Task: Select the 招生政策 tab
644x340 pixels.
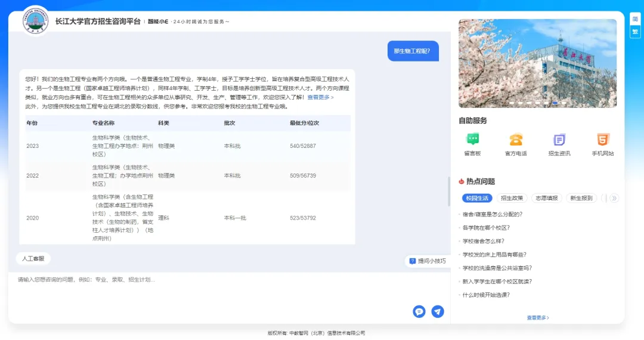Action: (x=512, y=198)
